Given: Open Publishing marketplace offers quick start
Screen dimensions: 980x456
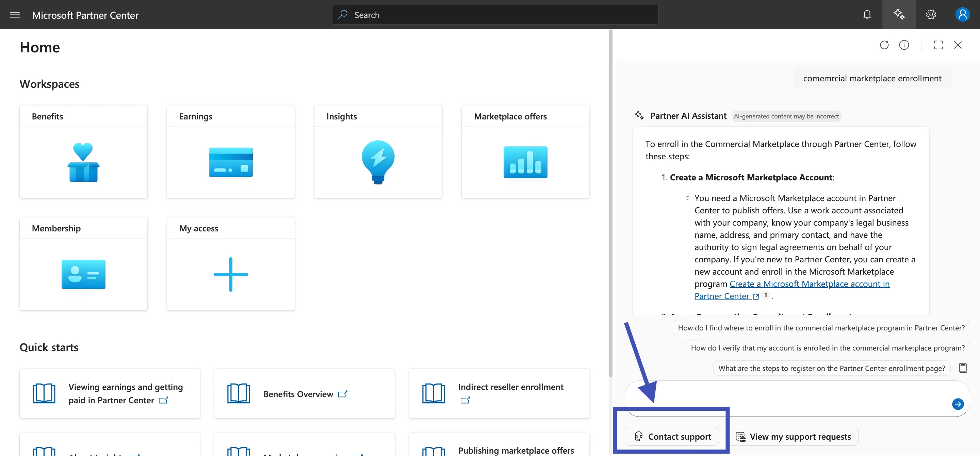Looking at the screenshot, I should (499, 444).
